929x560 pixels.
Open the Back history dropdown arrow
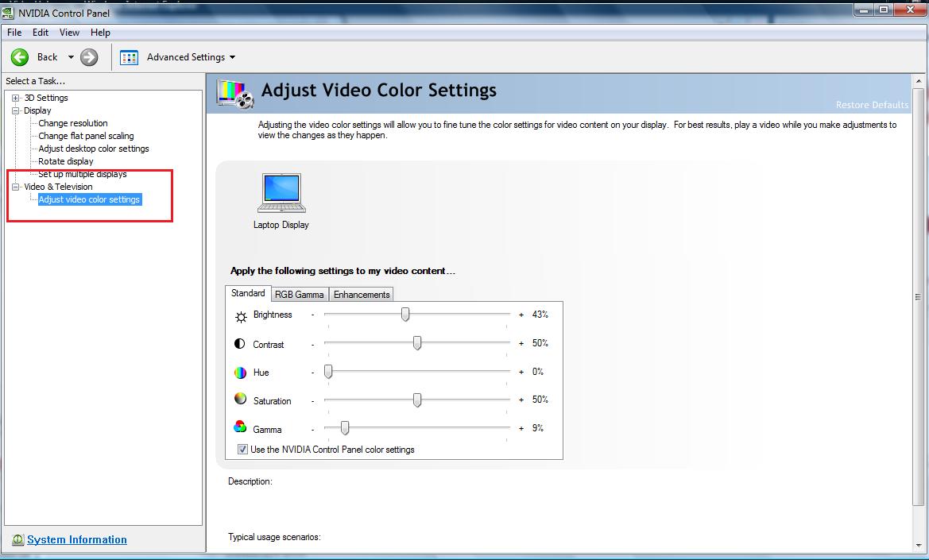(x=71, y=57)
